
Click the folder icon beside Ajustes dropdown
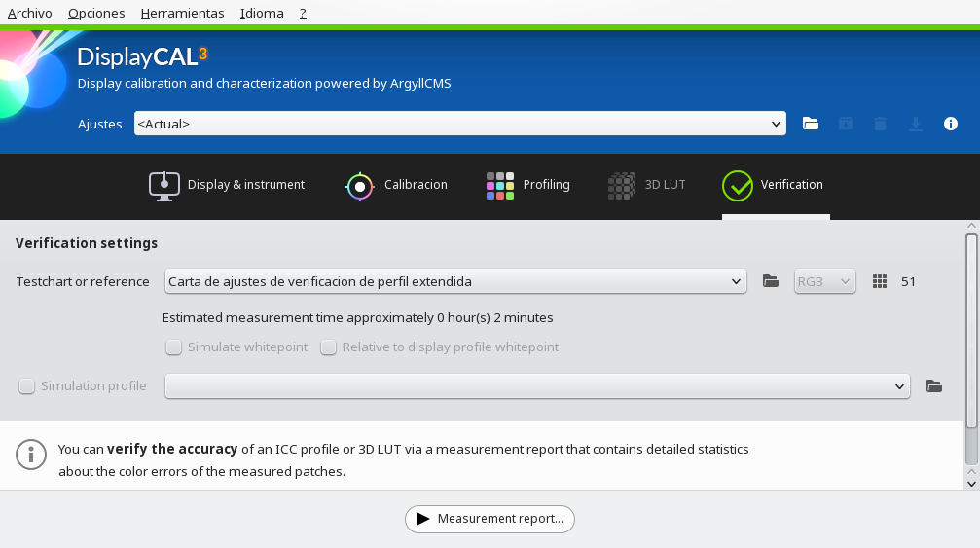coord(810,124)
